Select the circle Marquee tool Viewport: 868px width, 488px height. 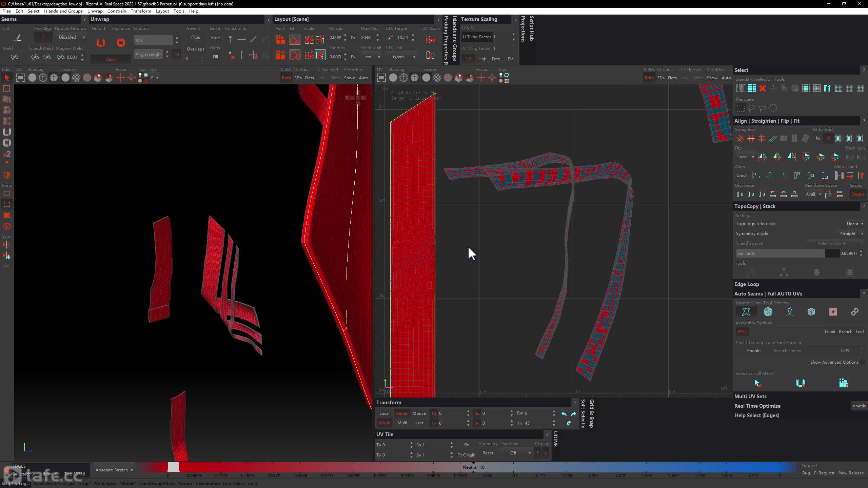(x=773, y=108)
